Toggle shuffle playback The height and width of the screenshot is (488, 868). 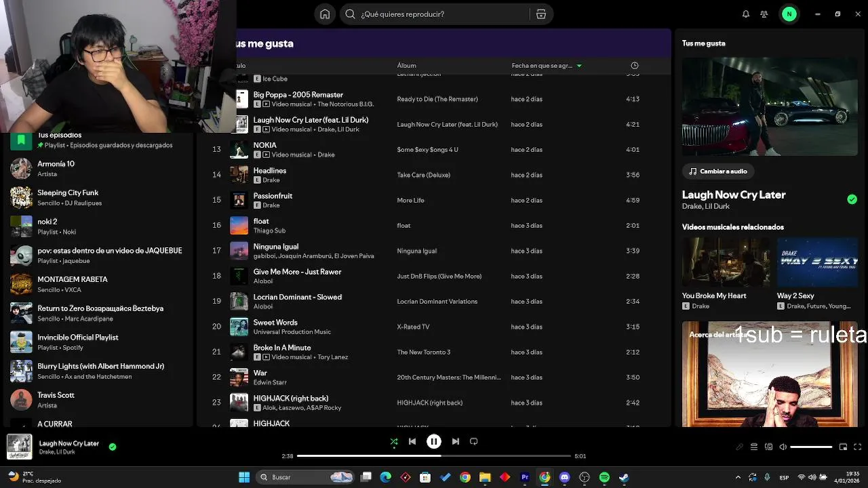[x=394, y=441]
